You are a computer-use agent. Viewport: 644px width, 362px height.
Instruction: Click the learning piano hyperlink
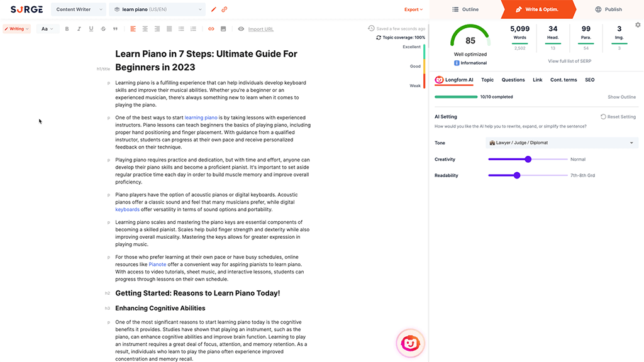201,118
